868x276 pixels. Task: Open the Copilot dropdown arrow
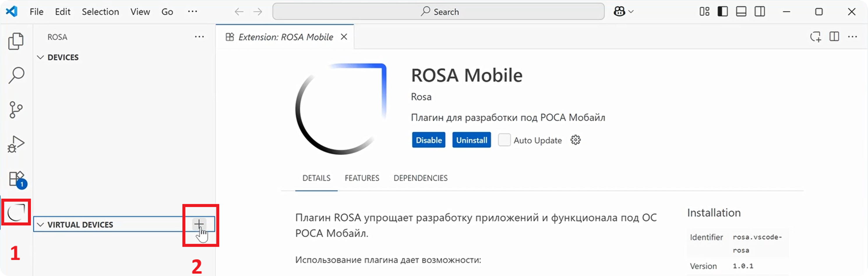(x=631, y=11)
